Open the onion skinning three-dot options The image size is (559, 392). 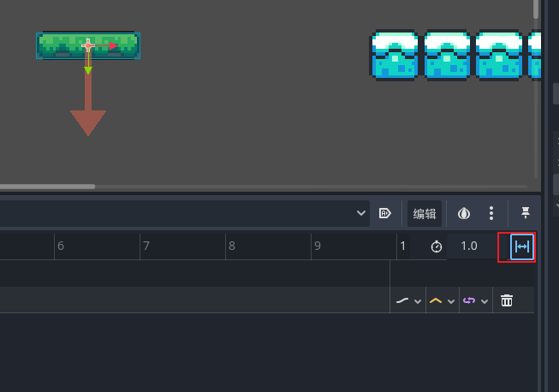[x=491, y=213]
